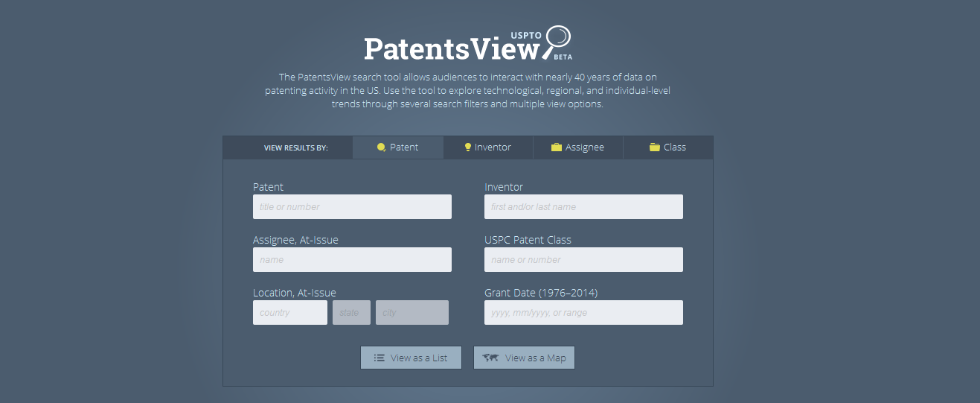Click the View as a Map button
980x403 pixels.
point(524,358)
